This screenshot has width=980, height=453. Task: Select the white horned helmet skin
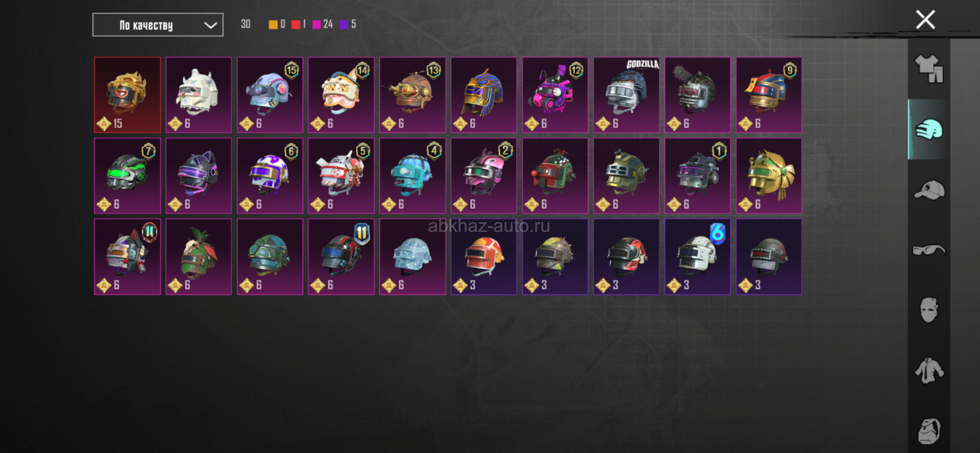coord(198,95)
